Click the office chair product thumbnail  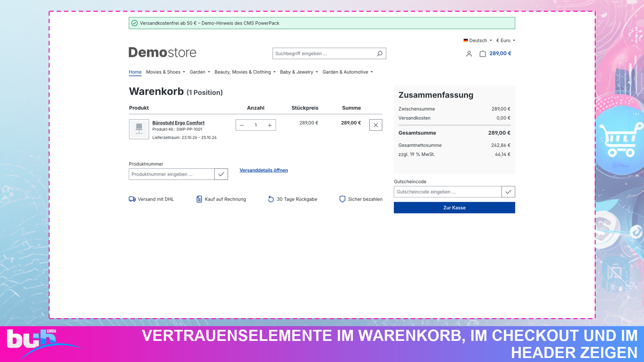coord(139,129)
